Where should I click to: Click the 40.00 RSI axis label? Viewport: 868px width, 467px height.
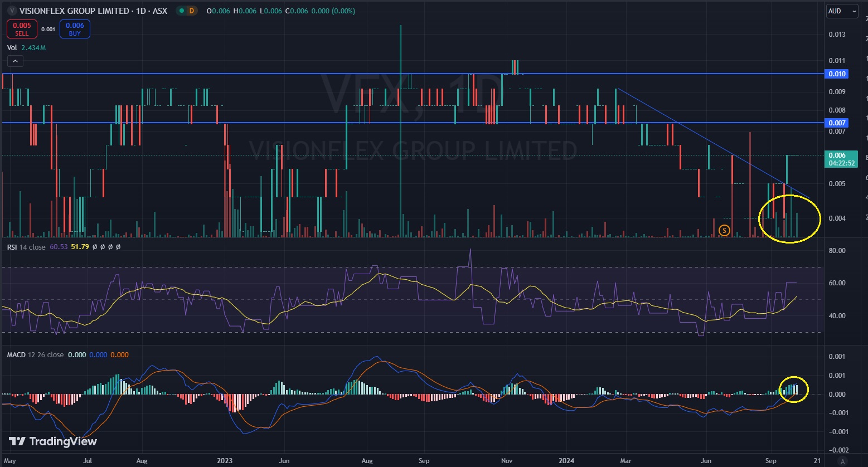[837, 315]
